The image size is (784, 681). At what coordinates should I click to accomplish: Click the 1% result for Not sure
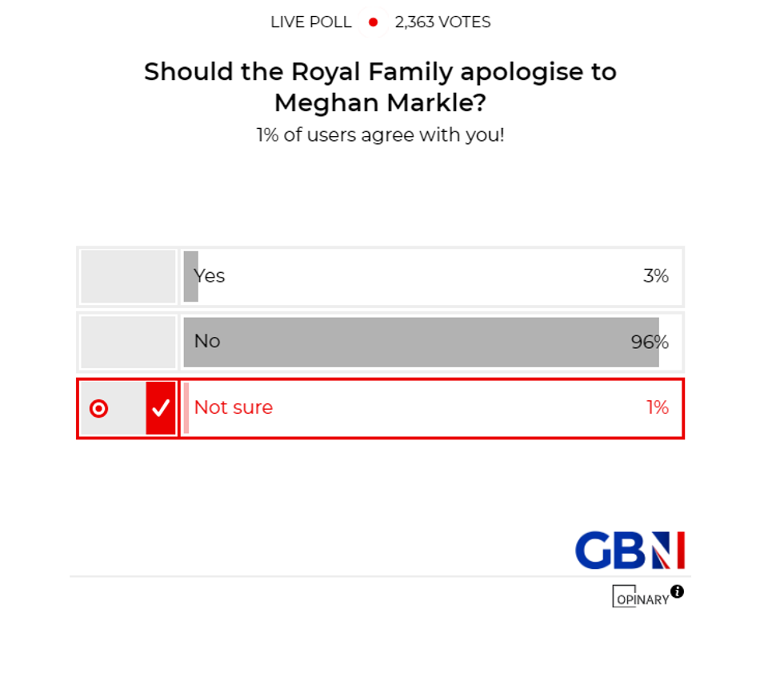(x=658, y=407)
